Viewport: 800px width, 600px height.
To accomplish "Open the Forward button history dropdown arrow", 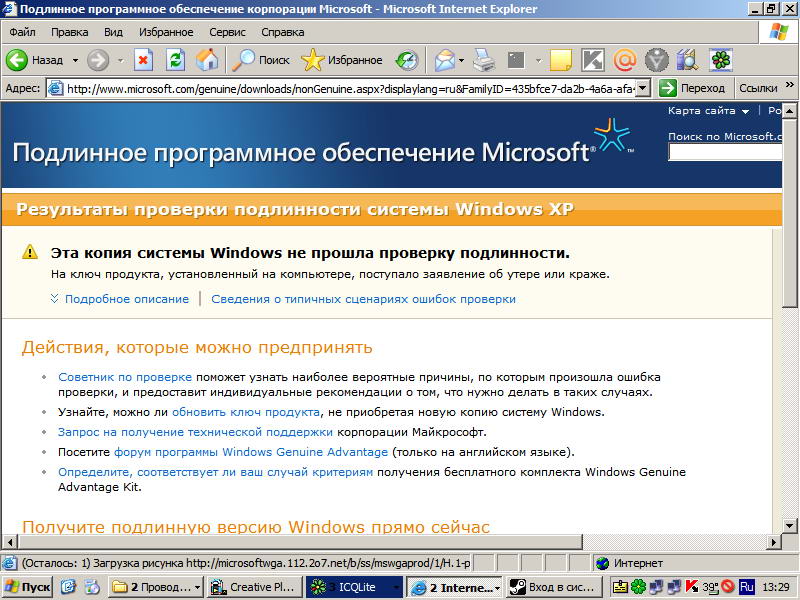I will coord(120,60).
